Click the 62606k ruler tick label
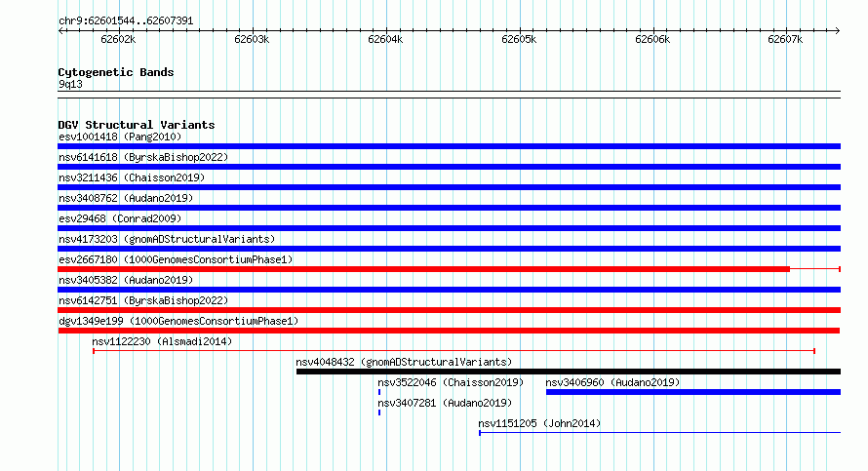 click(x=652, y=39)
